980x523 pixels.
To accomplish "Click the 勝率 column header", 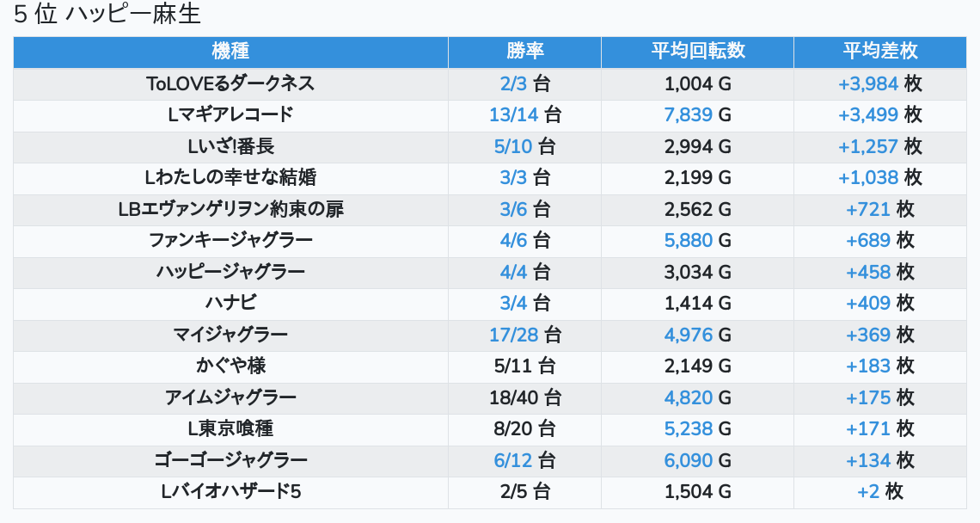I will [525, 52].
